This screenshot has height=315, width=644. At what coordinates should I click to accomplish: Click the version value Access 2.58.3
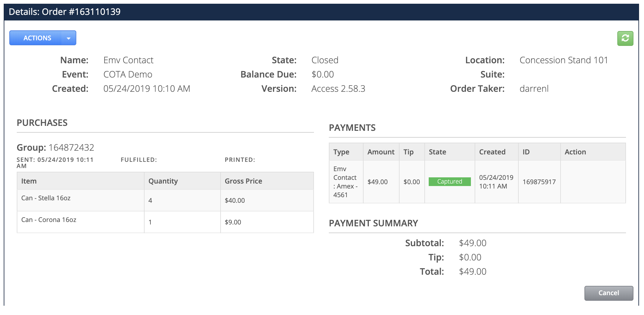[x=338, y=89]
